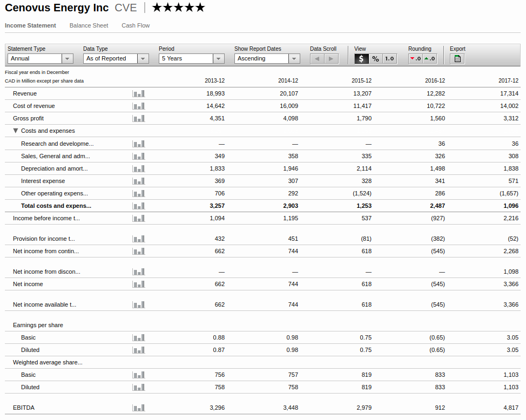
Task: Select the Income Statement tab
Action: click(x=30, y=25)
